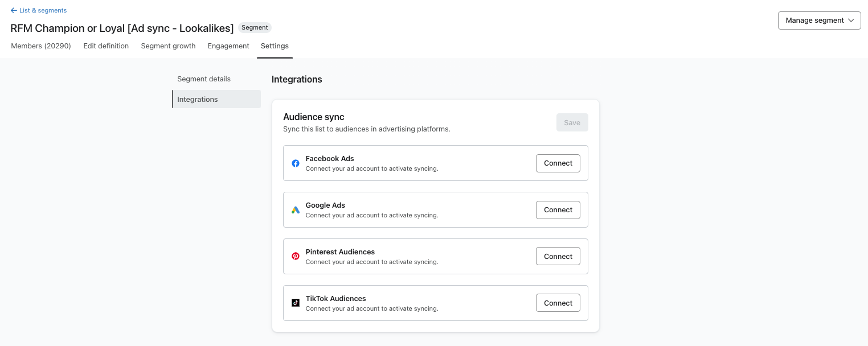This screenshot has height=346, width=868.
Task: Go to the Segment growth tab
Action: 168,46
